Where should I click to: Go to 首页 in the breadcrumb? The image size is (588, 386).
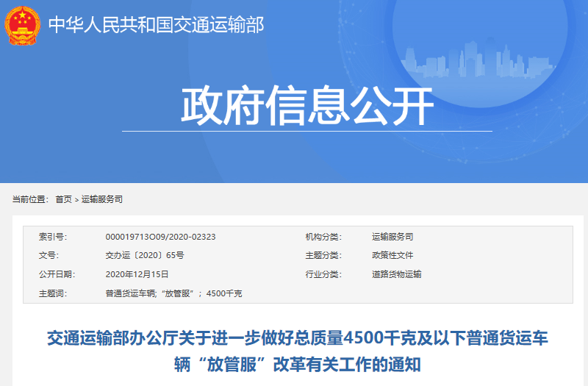[63, 199]
